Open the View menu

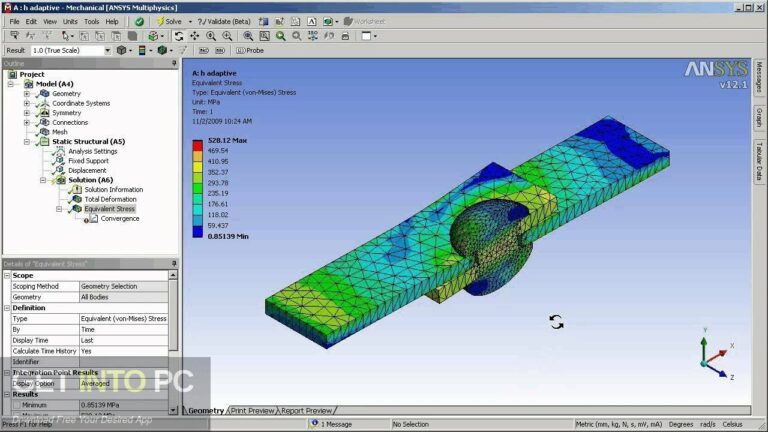pyautogui.click(x=50, y=22)
